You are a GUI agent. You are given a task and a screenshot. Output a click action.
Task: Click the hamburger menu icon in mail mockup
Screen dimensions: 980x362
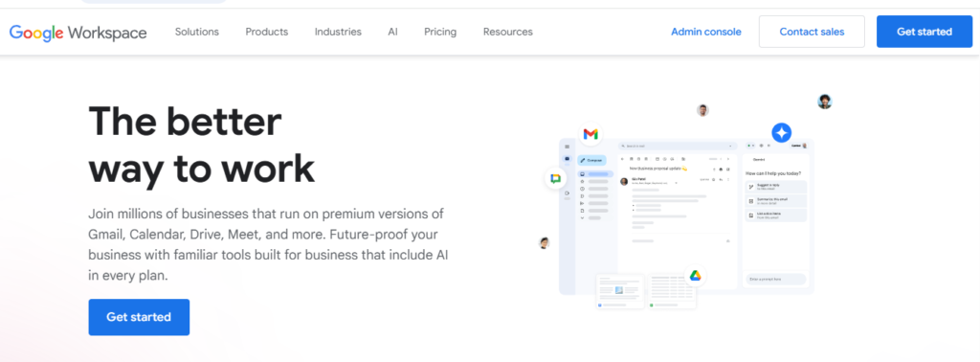[567, 147]
